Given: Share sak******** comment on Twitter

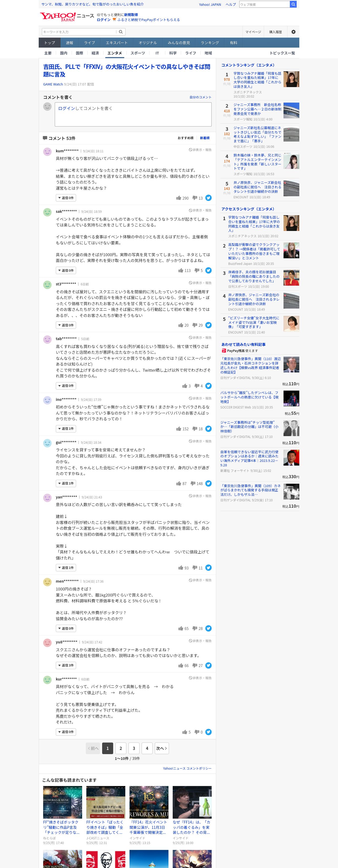Looking at the screenshot, I should [208, 270].
